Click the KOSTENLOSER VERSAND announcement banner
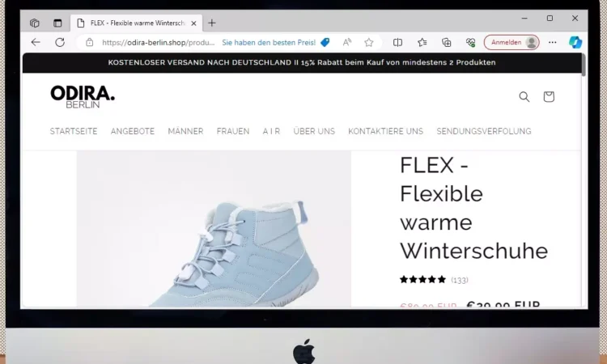Viewport: 607px width, 364px height. [302, 62]
